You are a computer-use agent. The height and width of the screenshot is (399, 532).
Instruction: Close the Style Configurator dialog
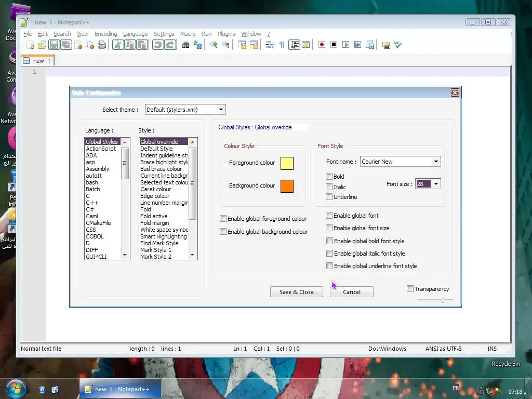pyautogui.click(x=455, y=92)
